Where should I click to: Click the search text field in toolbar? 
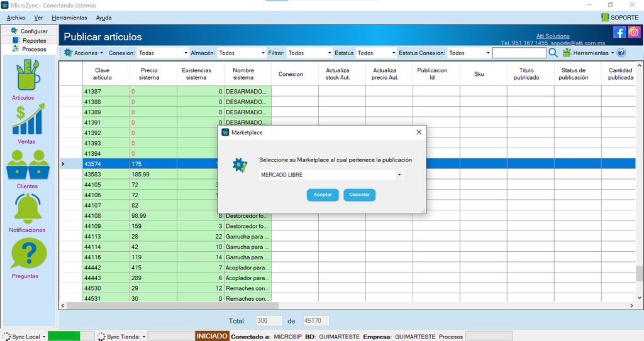click(x=519, y=53)
